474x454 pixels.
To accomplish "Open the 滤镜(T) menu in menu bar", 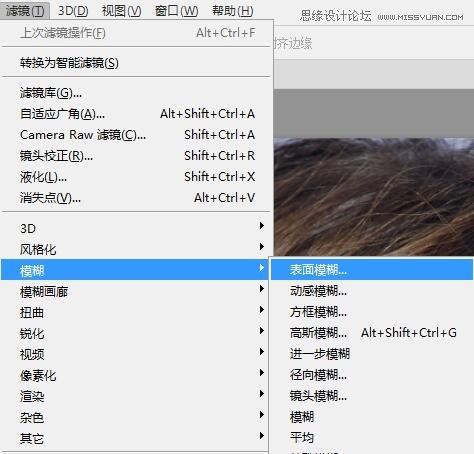I will tap(25, 11).
